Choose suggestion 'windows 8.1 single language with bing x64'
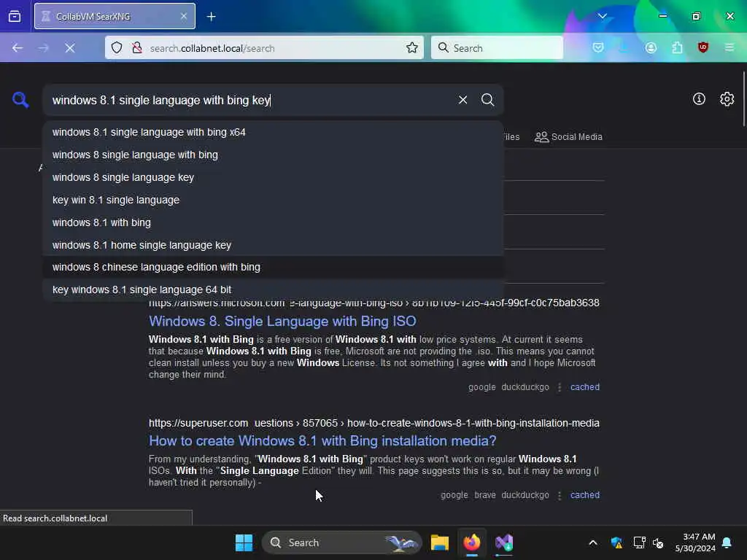The image size is (747, 560). pyautogui.click(x=273, y=133)
